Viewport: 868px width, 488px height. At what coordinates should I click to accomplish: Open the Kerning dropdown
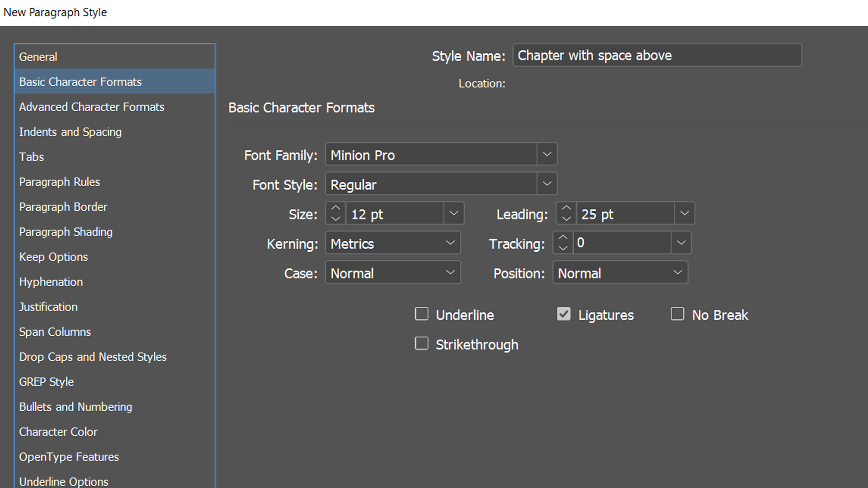[450, 243]
